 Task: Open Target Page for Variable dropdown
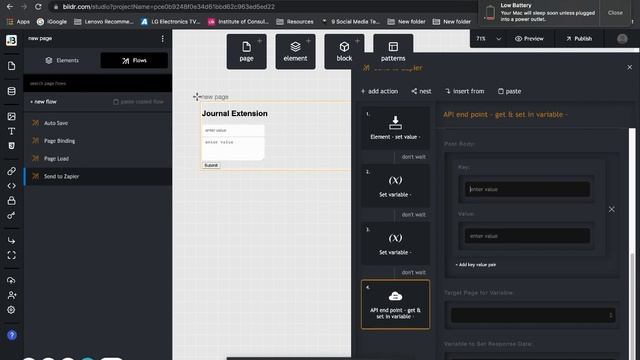533,315
